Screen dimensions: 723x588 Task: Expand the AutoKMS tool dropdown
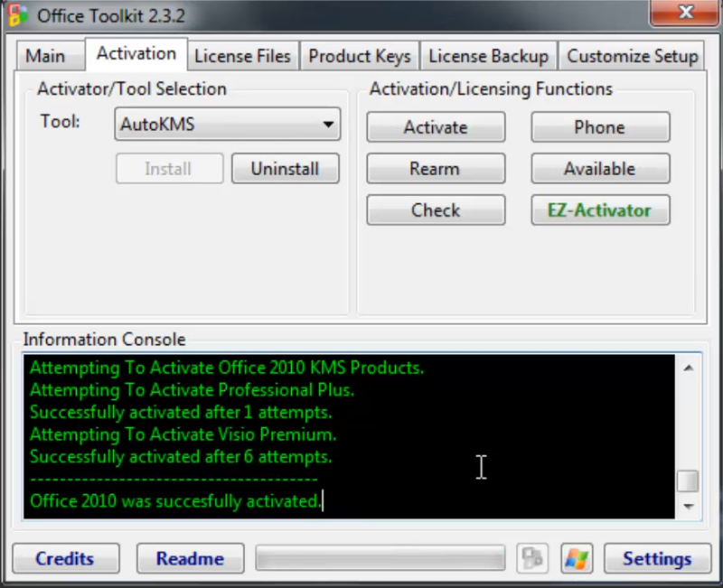tap(228, 124)
